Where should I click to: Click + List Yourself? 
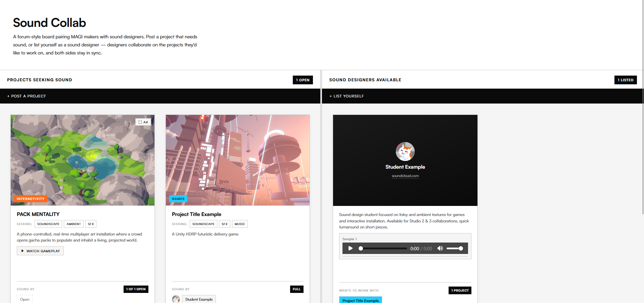point(347,96)
